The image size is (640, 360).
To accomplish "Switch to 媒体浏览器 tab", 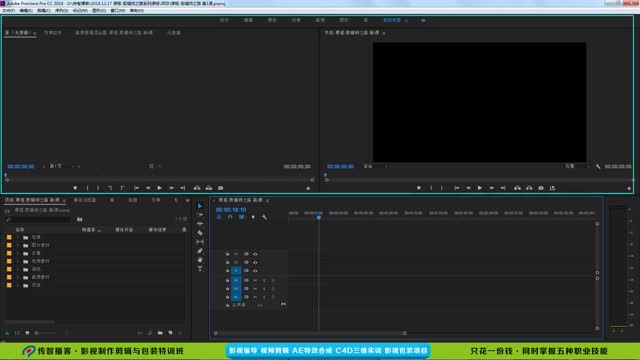I will [x=85, y=200].
